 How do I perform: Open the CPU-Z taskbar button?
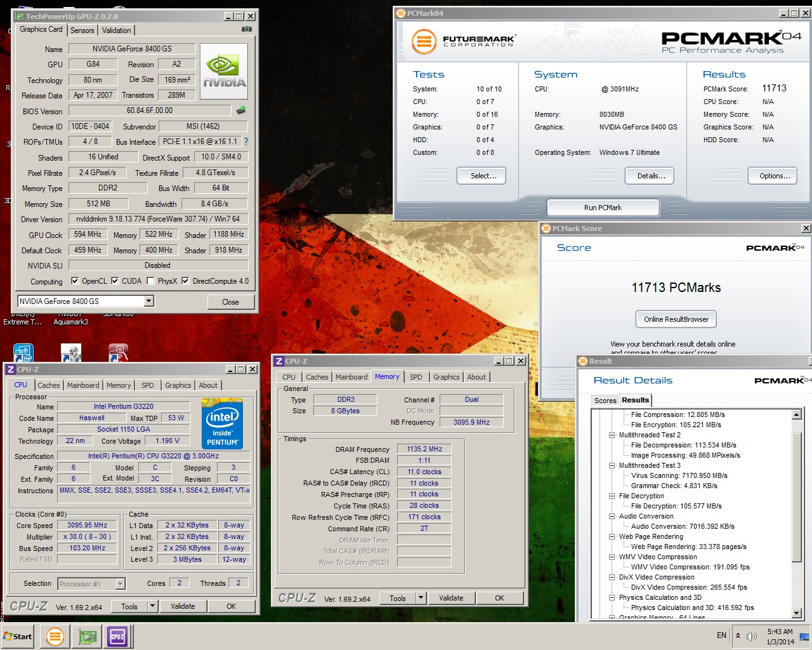point(117,636)
